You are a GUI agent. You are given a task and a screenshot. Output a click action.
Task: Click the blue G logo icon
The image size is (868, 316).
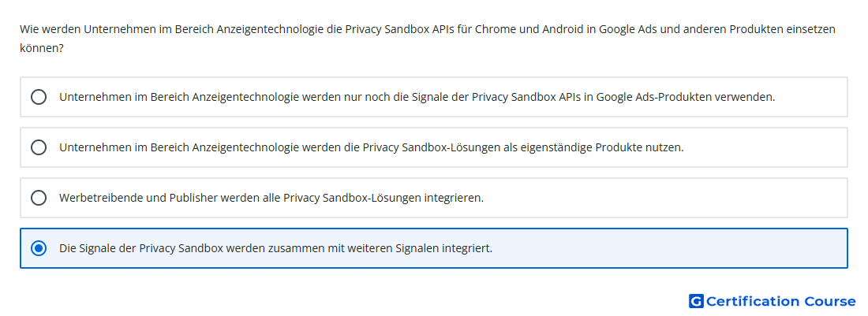coord(696,301)
